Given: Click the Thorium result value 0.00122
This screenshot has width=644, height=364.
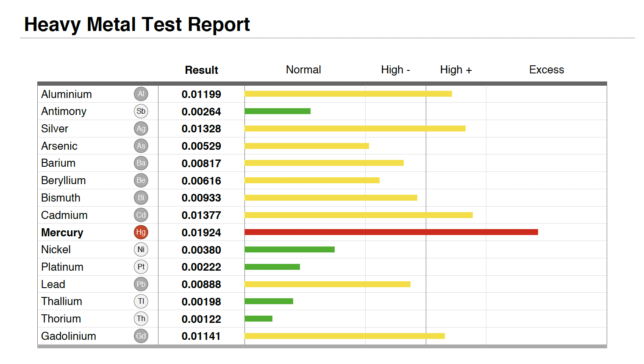Looking at the screenshot, I should tap(201, 319).
